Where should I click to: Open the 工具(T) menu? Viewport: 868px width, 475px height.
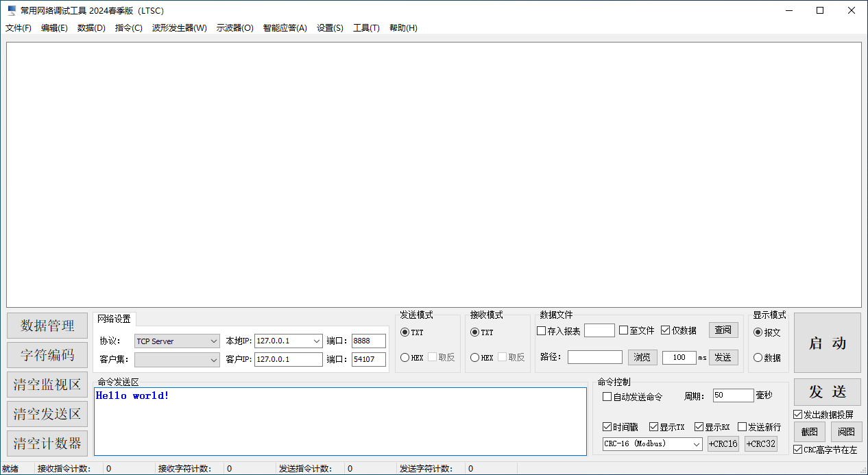tap(366, 28)
